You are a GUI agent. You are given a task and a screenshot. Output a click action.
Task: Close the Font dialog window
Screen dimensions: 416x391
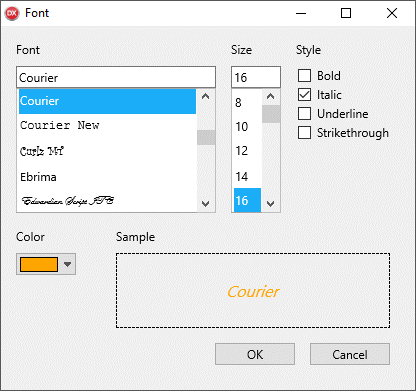[392, 13]
